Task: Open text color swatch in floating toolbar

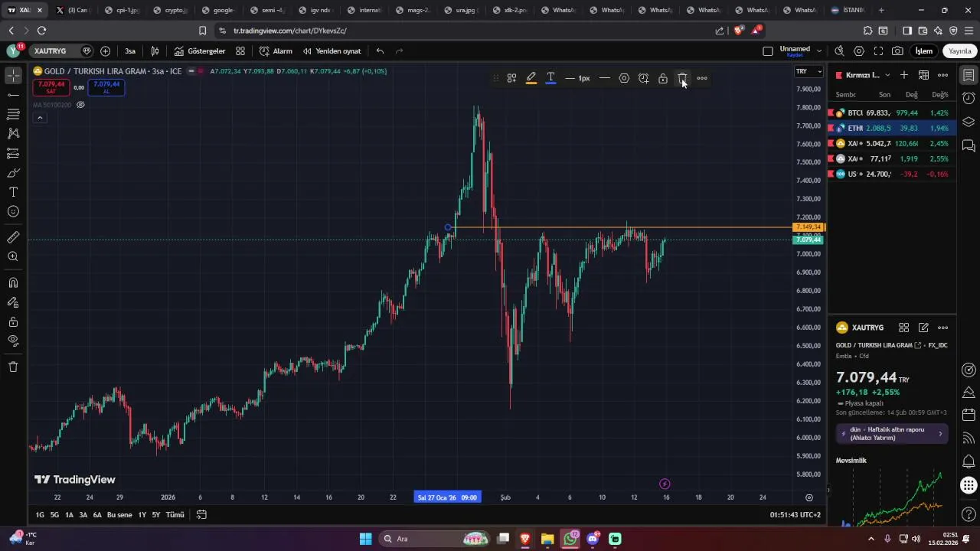Action: tap(550, 78)
